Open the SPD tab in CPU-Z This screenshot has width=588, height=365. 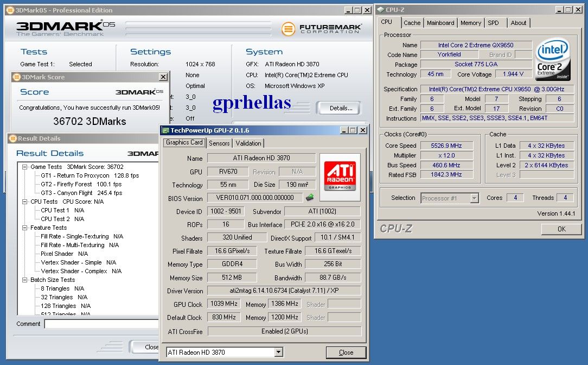coord(493,23)
